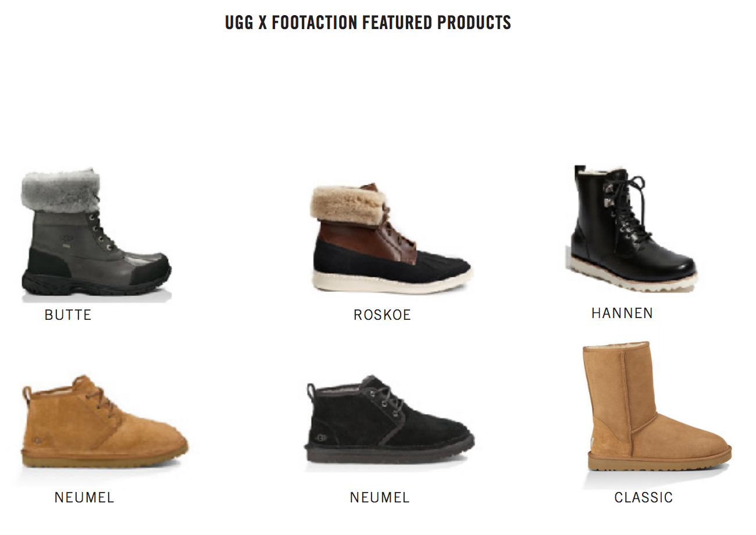Open the HANNEN product label
The width and height of the screenshot is (756, 535).
point(622,313)
